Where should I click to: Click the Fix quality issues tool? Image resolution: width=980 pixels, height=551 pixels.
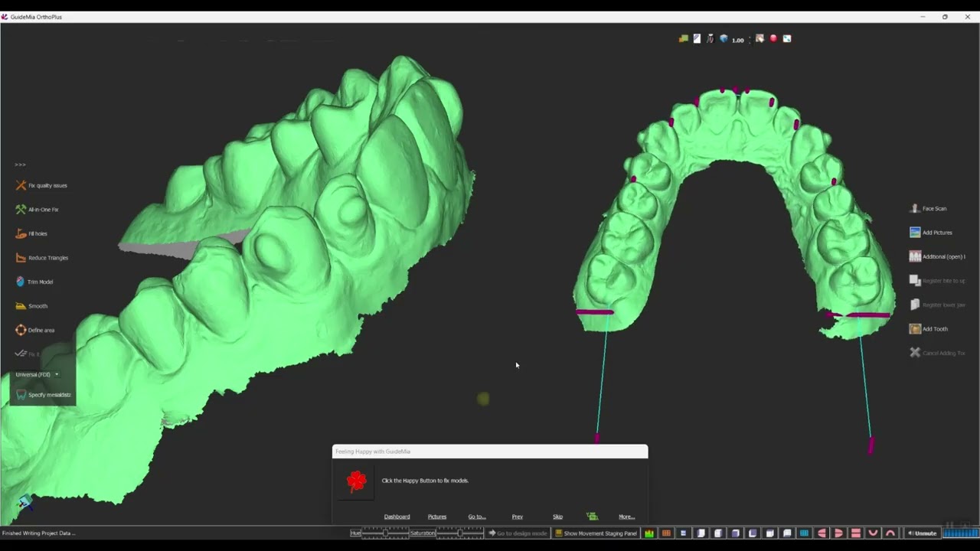tap(41, 185)
